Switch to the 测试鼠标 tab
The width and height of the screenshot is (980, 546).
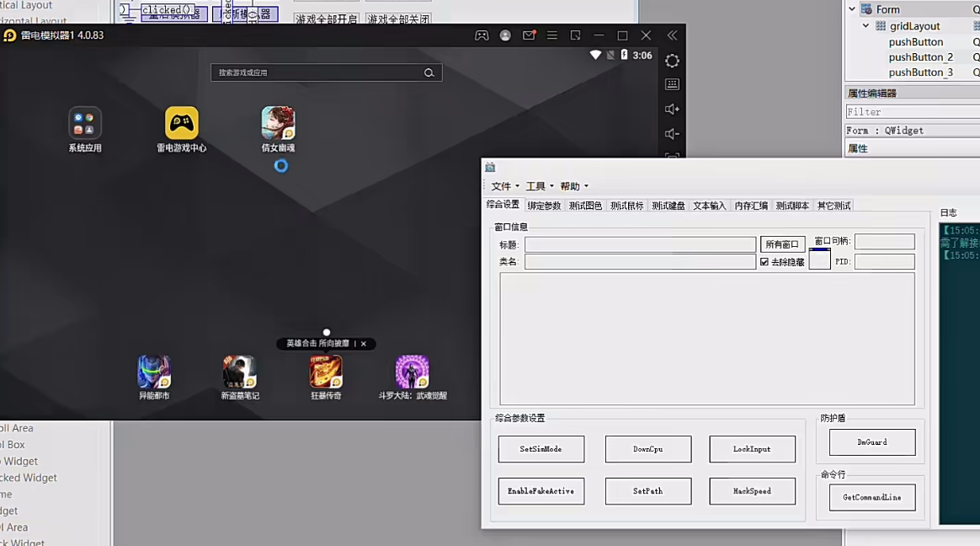coord(626,206)
